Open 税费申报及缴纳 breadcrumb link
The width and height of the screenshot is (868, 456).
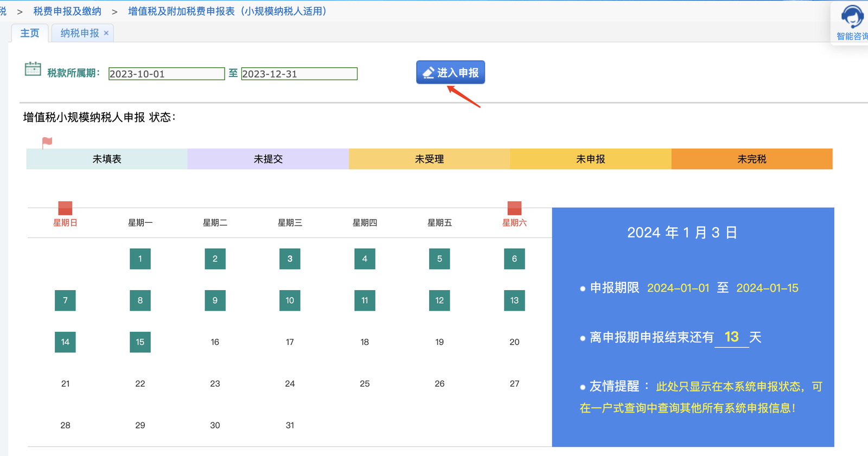[x=67, y=11]
